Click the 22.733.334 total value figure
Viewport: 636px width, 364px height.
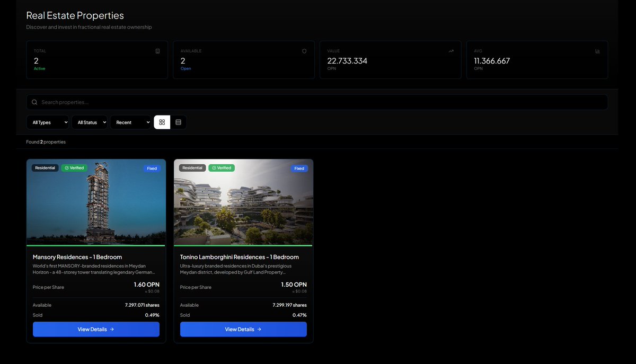point(347,61)
